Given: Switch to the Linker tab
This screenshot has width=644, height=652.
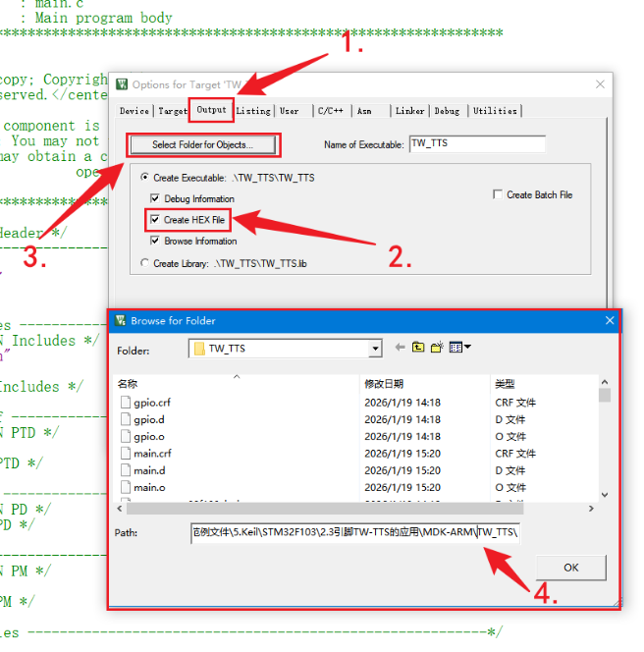Looking at the screenshot, I should (409, 111).
